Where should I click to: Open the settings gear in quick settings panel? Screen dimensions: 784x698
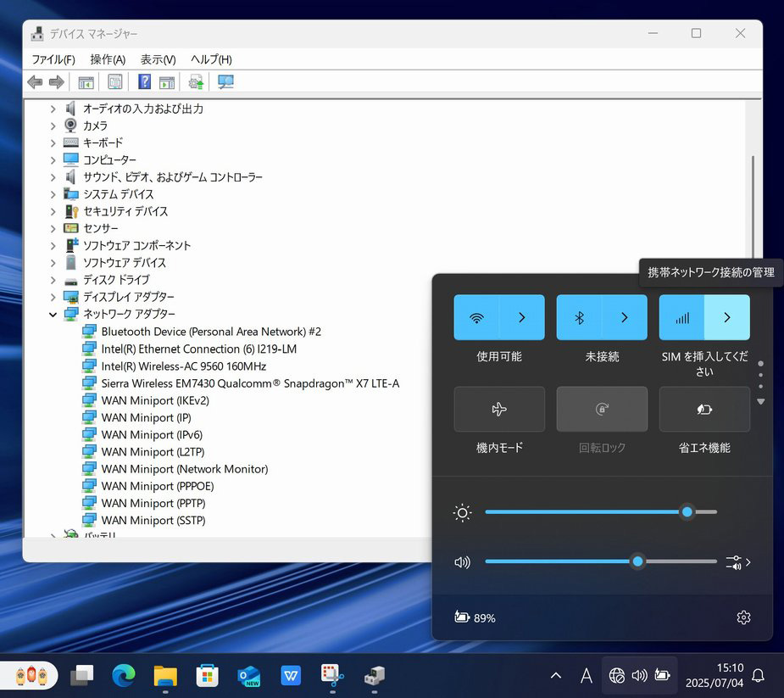(743, 617)
